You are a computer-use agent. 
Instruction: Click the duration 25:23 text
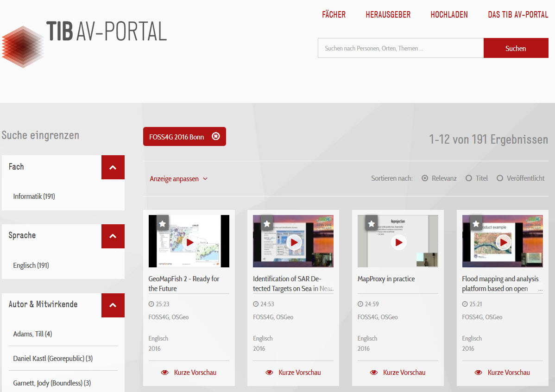tap(163, 304)
